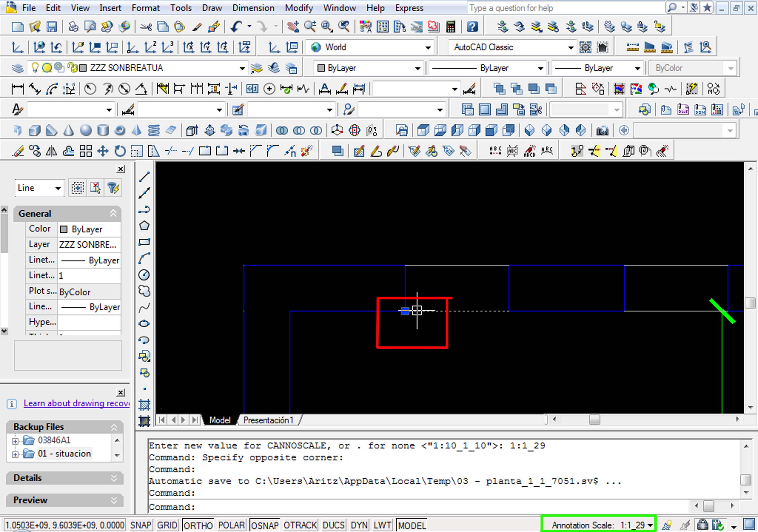The image size is (758, 532).
Task: Toggle OSNAP in status bar
Action: 264,525
